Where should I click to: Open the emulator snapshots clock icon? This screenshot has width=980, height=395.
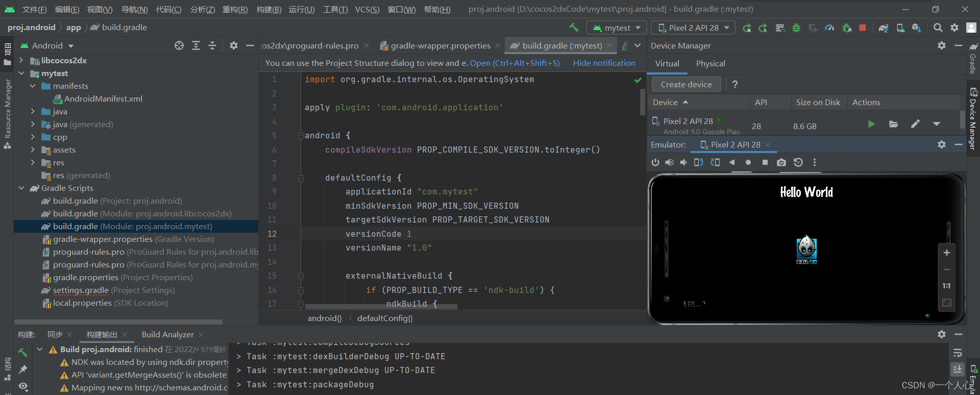point(798,162)
